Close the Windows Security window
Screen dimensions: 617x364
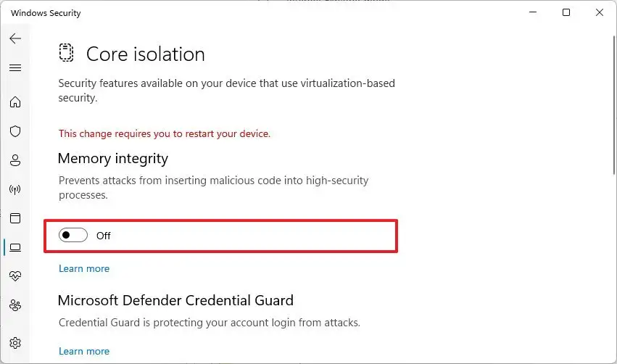[x=599, y=13]
